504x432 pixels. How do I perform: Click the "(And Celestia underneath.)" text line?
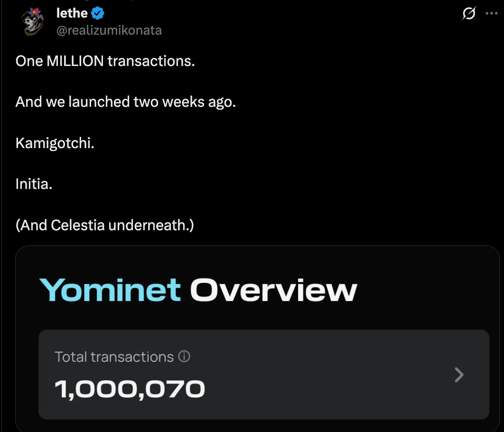click(x=104, y=225)
